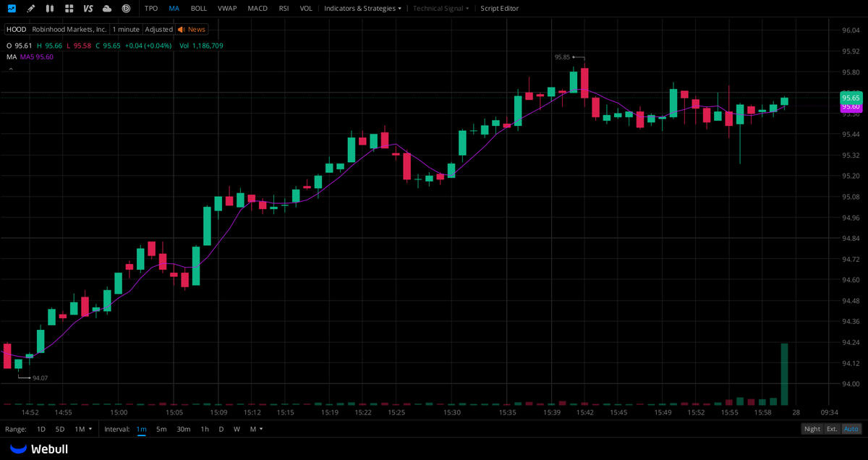
Task: Click the purple 95.60 MA price tag
Action: click(x=851, y=106)
